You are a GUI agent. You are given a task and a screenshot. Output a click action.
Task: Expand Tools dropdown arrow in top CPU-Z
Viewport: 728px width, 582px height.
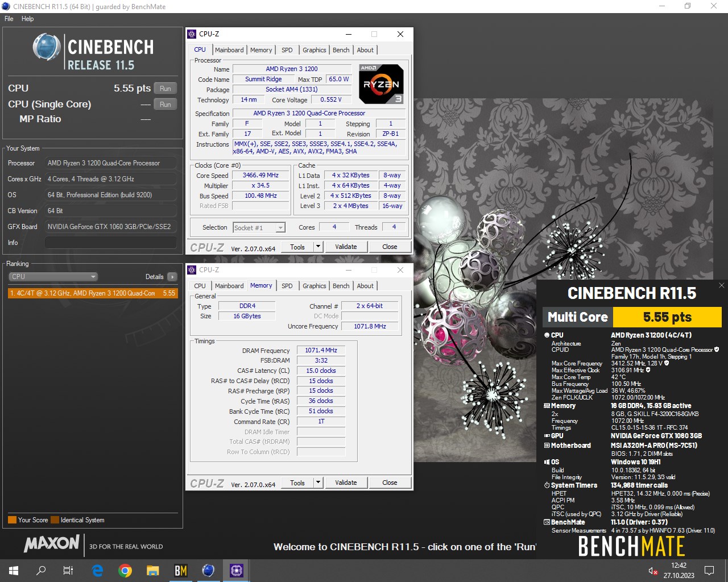[318, 247]
